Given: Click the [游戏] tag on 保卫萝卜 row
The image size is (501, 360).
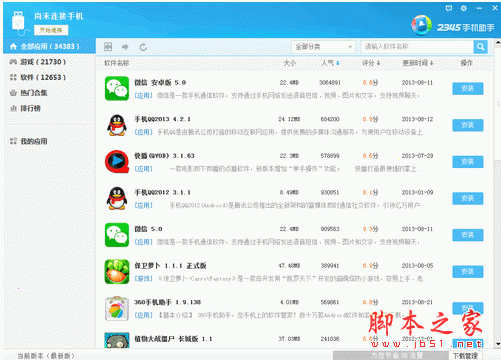Looking at the screenshot, I should 143,279.
